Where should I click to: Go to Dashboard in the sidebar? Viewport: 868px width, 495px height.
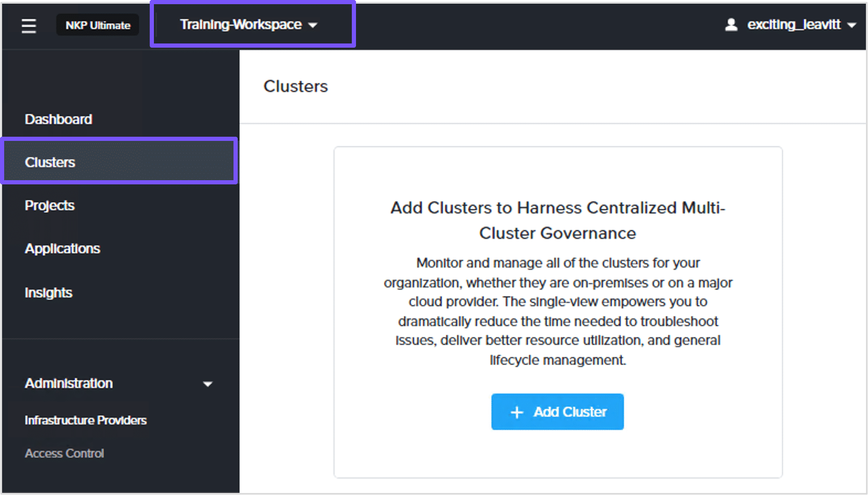[59, 119]
